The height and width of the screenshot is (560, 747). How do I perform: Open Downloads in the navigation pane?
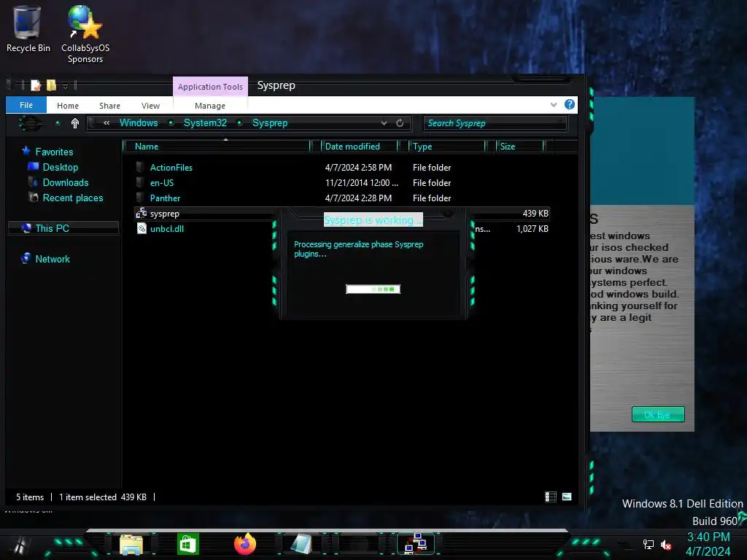(65, 182)
